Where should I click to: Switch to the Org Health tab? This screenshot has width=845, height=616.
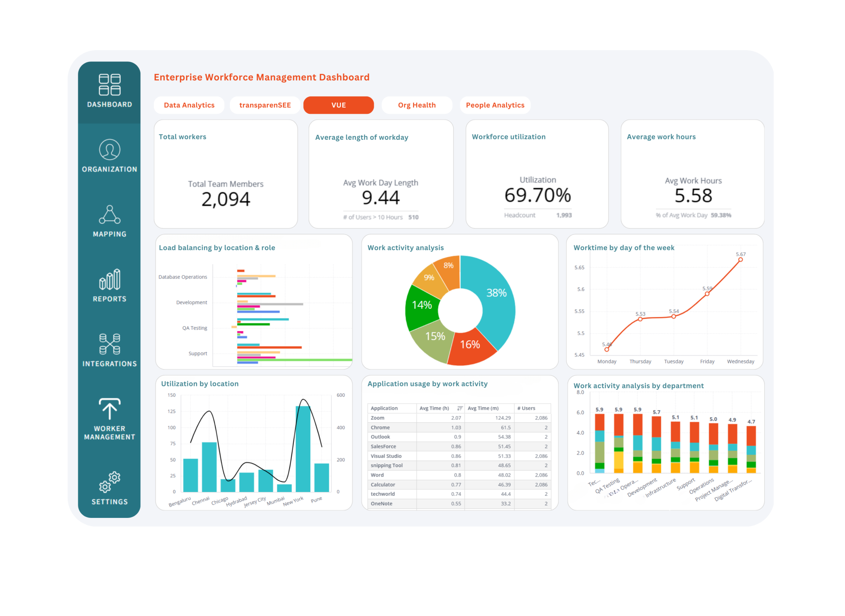point(417,105)
